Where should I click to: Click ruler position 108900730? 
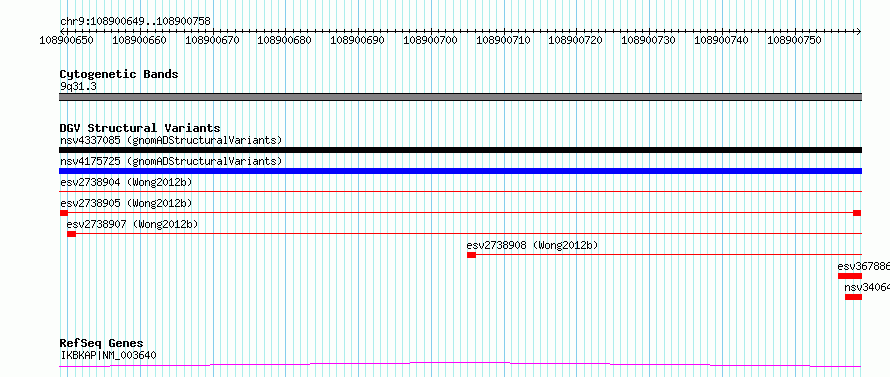pyautogui.click(x=649, y=41)
